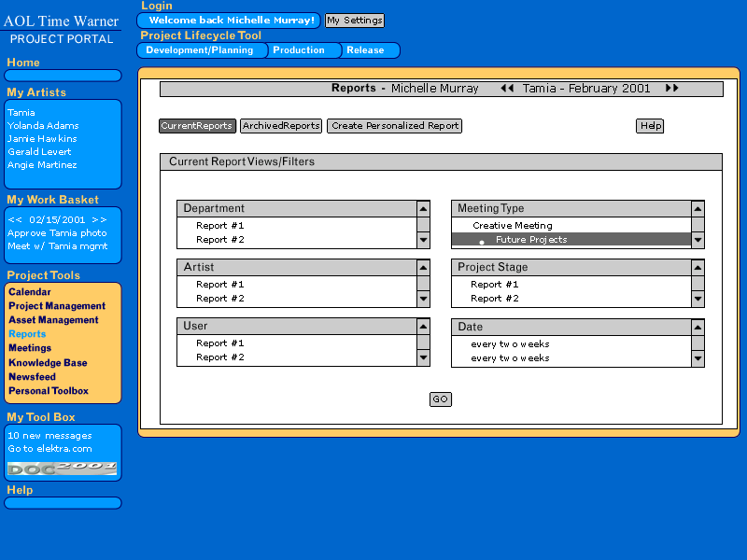
Task: Switch to the Production tab
Action: pyautogui.click(x=299, y=50)
